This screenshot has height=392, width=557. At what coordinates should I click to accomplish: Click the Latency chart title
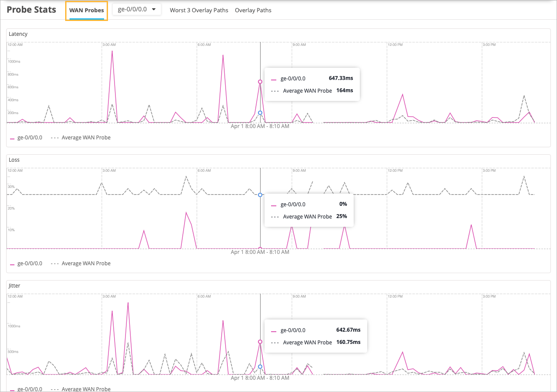click(x=18, y=34)
